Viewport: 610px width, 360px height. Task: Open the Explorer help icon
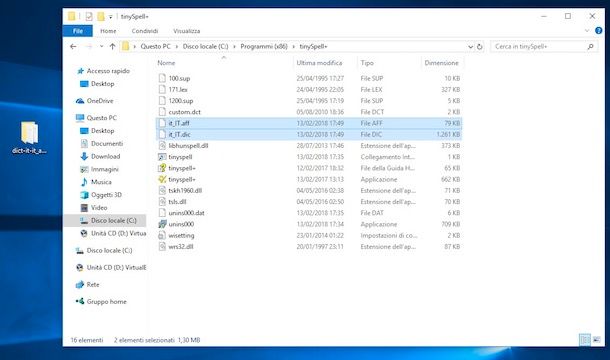[599, 31]
